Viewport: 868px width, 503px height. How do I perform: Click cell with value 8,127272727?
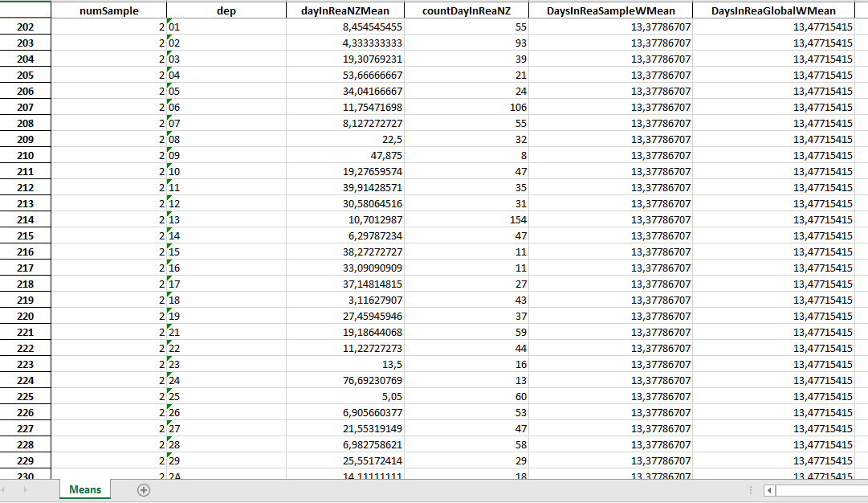tap(345, 124)
